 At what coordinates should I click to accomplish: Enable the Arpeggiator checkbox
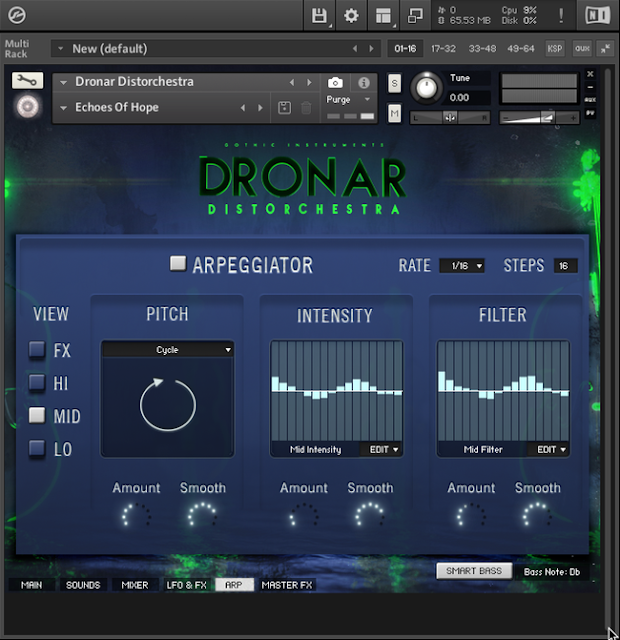pos(178,263)
